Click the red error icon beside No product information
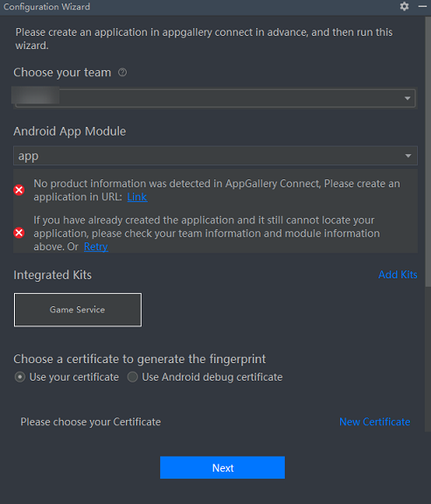This screenshot has height=504, width=431. tap(19, 190)
